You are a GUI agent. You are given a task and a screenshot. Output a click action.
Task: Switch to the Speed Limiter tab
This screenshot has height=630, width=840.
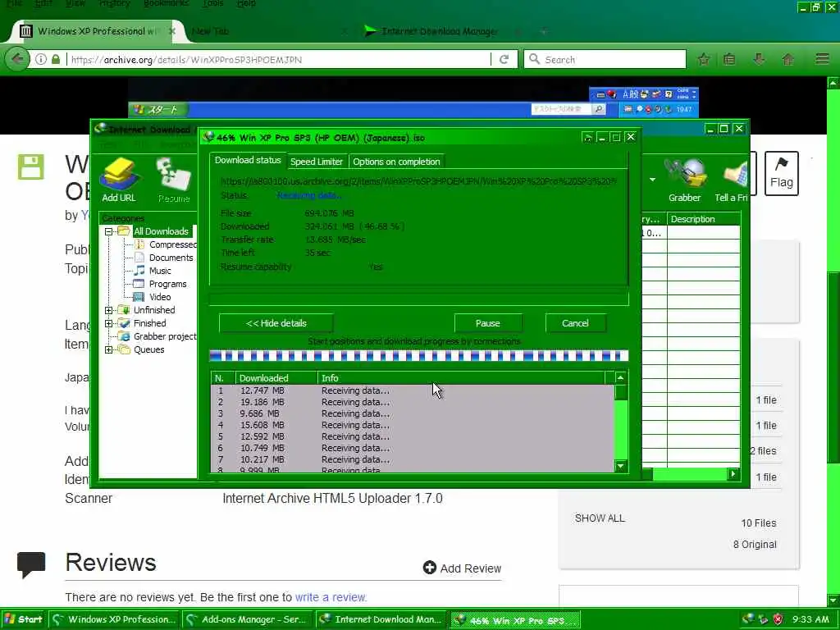tap(317, 162)
